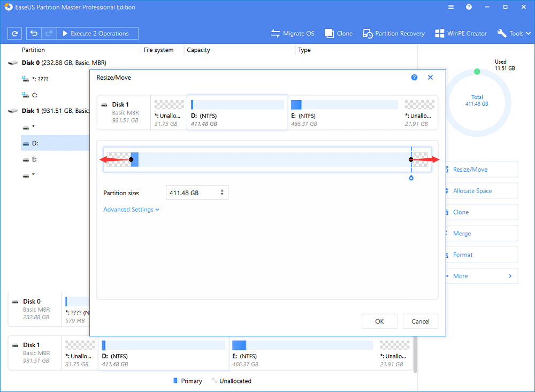
Task: Expand Advanced Settings in the dialog
Action: (x=131, y=210)
